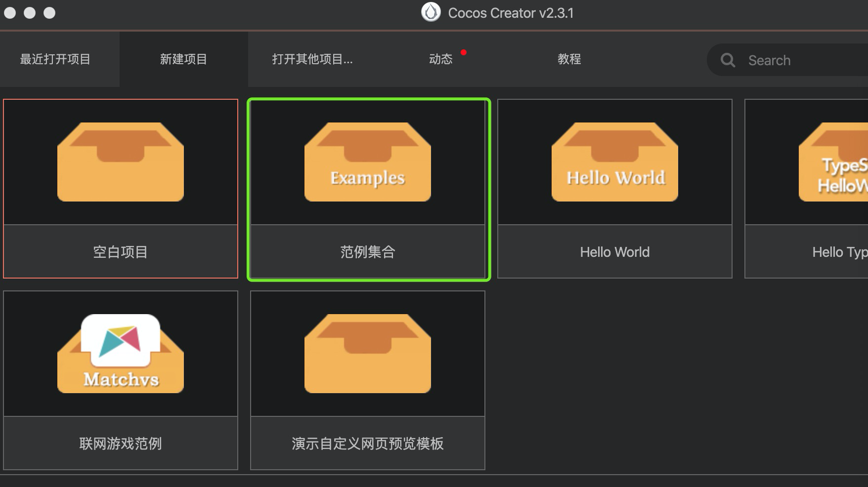
Task: Choose the Matchvs template icon
Action: (121, 354)
